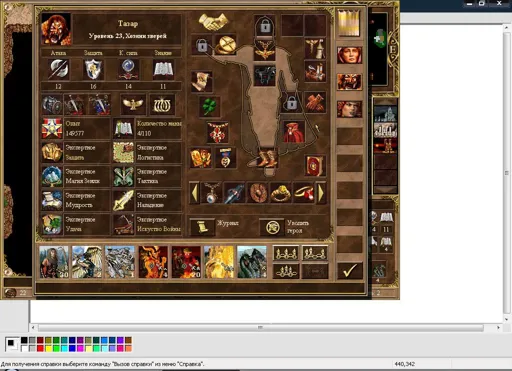Screen dimensions: 512x371
Task: Pick the golden eagle necklace artifact
Action: pyautogui.click(x=265, y=50)
